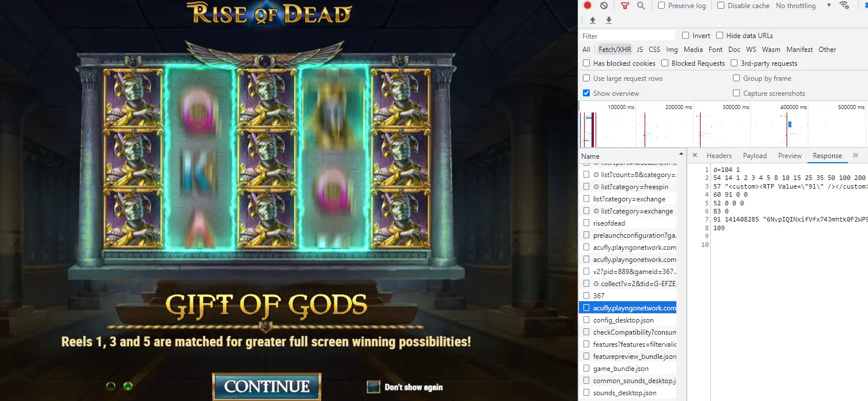Select the first page indicator dot
Image resolution: width=868 pixels, height=401 pixels.
pos(111,385)
